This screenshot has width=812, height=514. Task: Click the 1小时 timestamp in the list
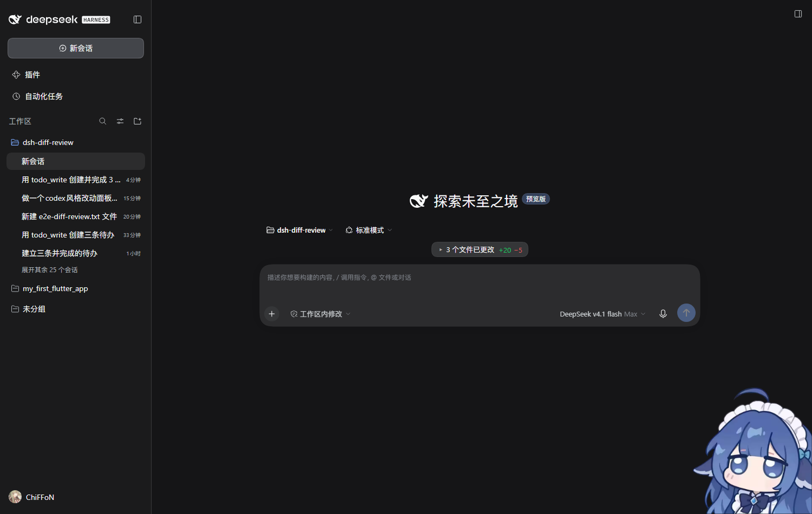133,254
